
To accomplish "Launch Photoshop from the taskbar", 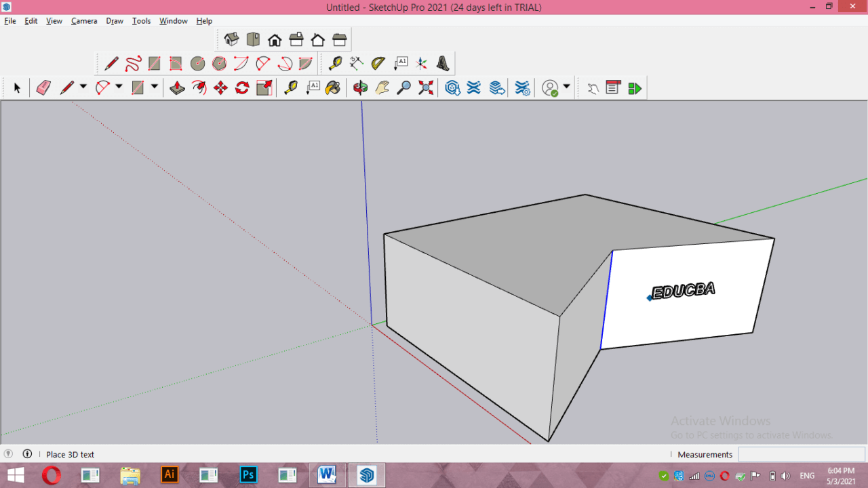I will point(248,474).
